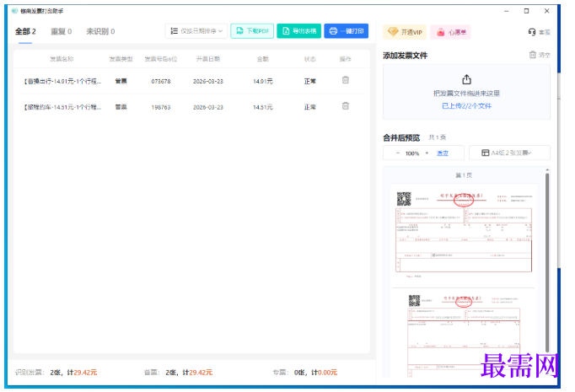Screen dimensions: 575x392
Task: Zoom in preview with plus button
Action: (x=427, y=153)
